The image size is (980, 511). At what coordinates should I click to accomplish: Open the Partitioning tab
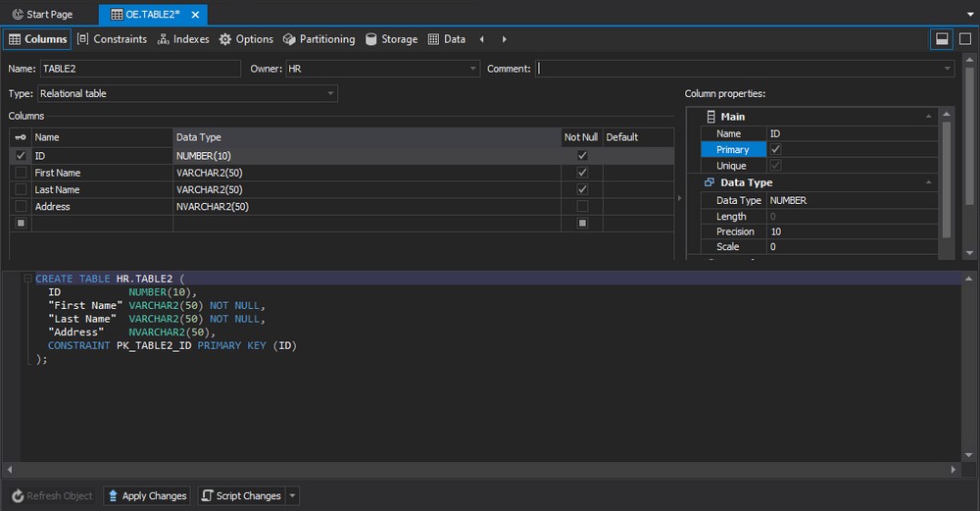point(318,39)
